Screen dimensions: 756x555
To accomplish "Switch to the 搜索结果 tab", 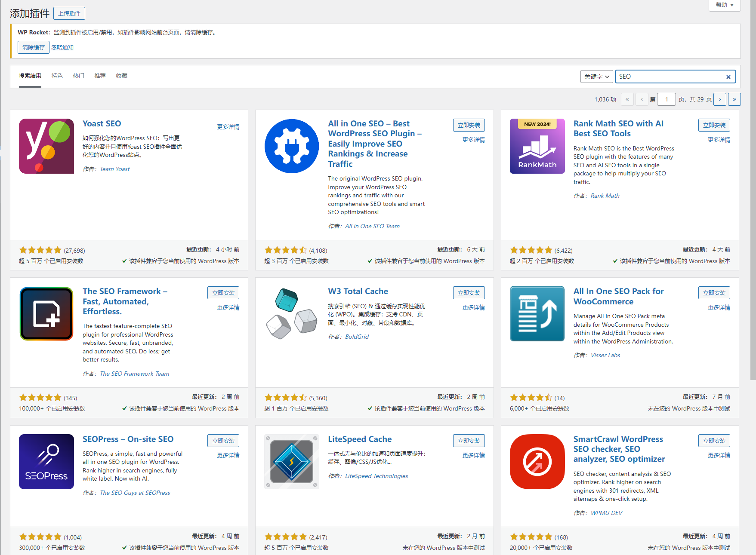I will click(30, 76).
